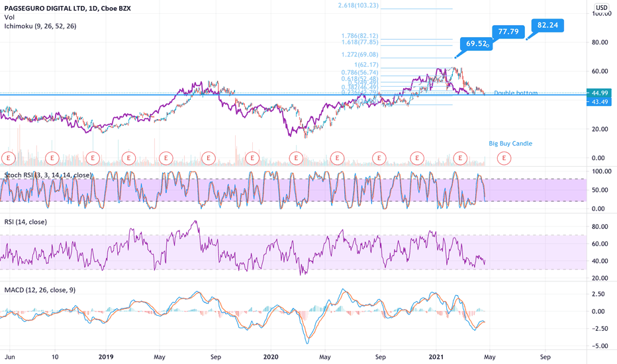The width and height of the screenshot is (617, 364).
Task: Select the Double bottom text annotation
Action: (516, 93)
